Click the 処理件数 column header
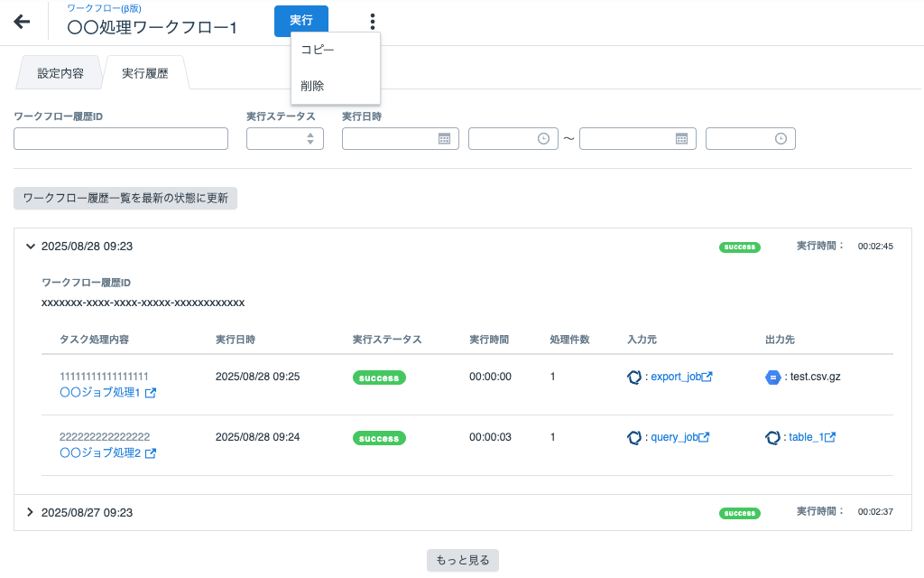This screenshot has height=578, width=924. point(570,340)
